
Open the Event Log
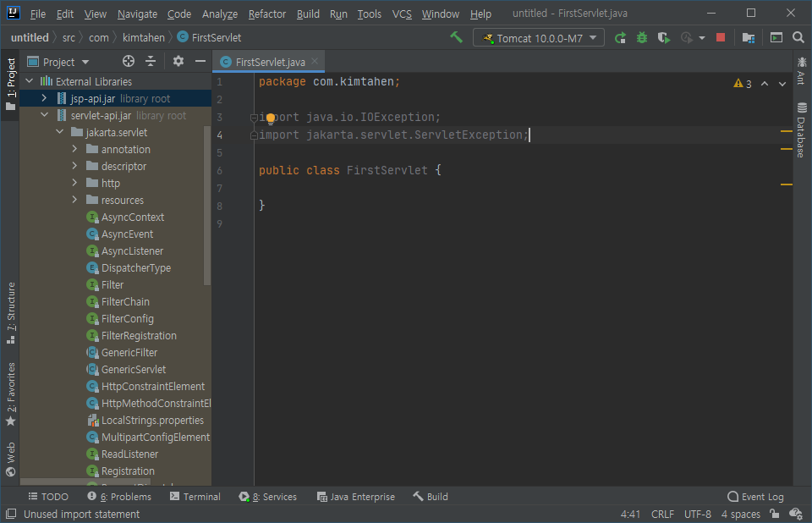click(755, 497)
